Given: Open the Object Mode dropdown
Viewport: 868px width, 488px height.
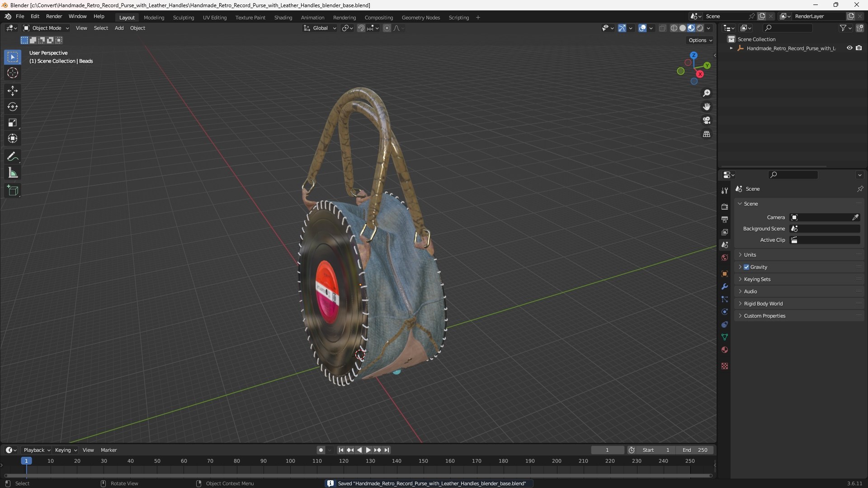Looking at the screenshot, I should [x=46, y=28].
